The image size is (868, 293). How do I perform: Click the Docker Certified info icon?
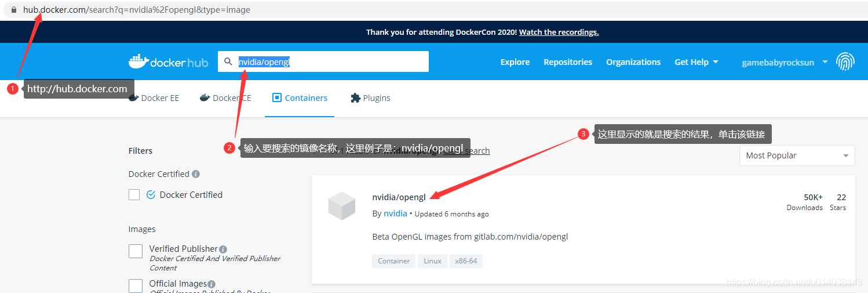196,174
